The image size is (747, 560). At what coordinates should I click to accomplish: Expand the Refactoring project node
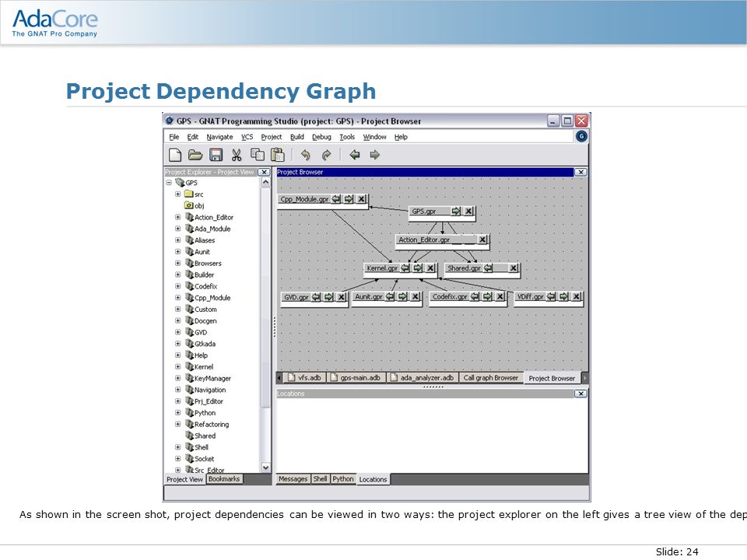[177, 424]
